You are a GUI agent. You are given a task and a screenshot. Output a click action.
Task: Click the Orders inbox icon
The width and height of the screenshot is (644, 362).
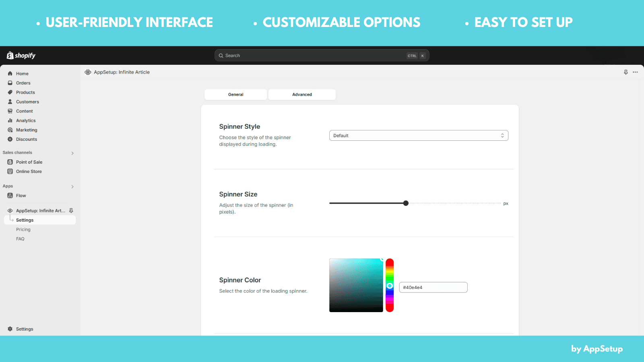tap(10, 83)
